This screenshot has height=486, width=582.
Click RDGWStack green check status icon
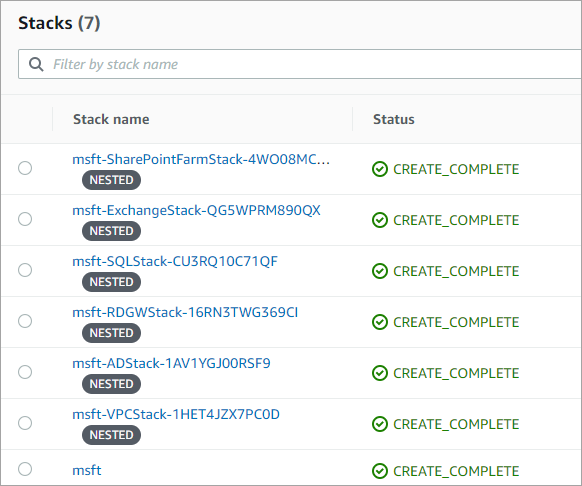[x=380, y=322]
